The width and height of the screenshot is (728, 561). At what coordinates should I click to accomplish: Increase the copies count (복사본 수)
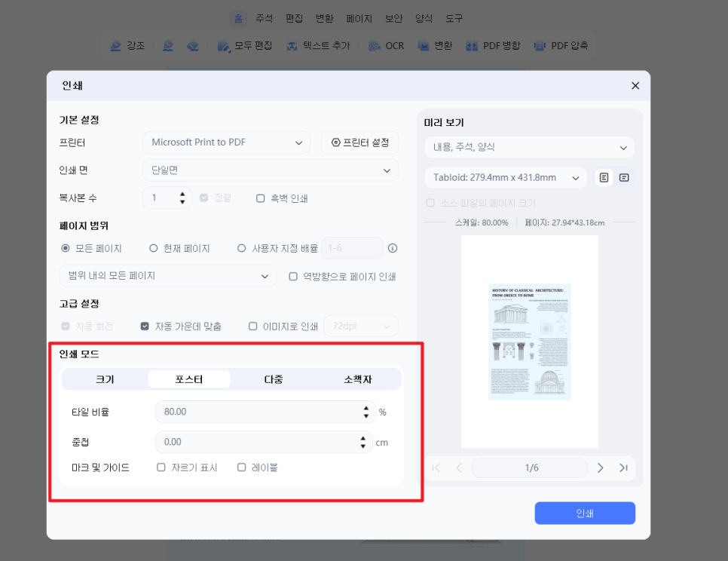click(x=182, y=195)
